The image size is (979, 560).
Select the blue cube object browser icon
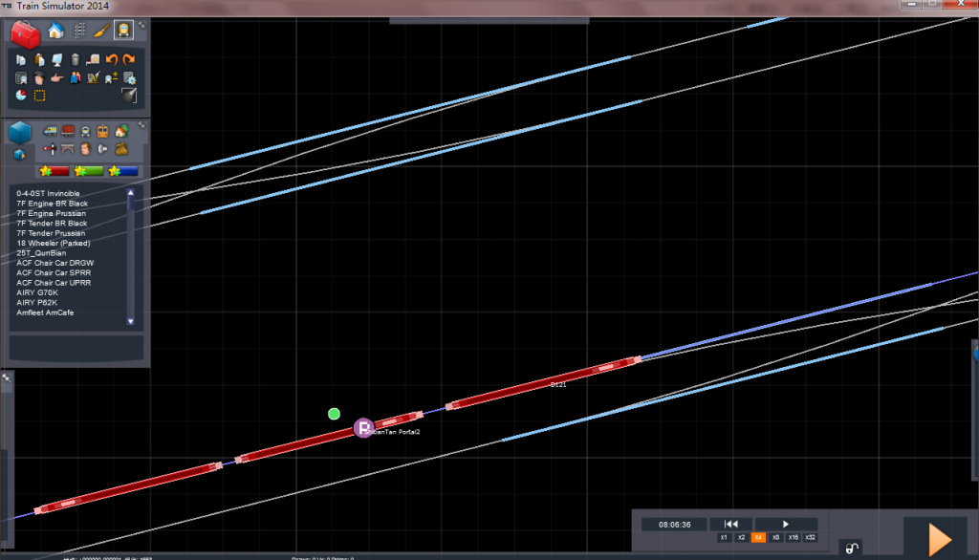(x=20, y=132)
